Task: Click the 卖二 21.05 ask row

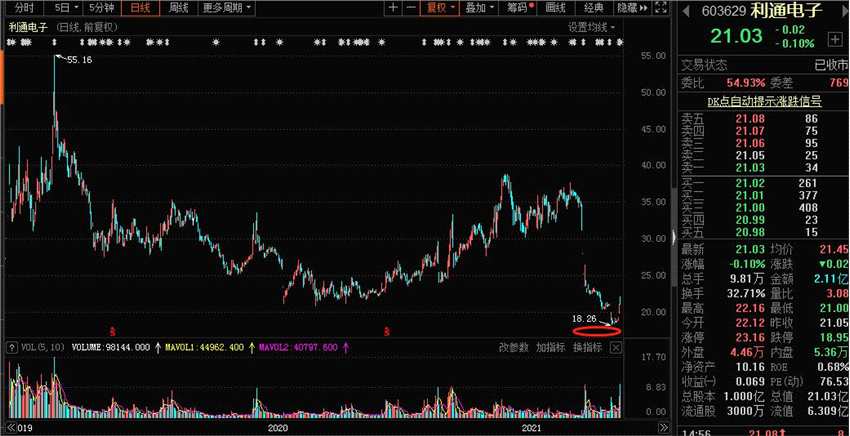Action: coord(762,156)
